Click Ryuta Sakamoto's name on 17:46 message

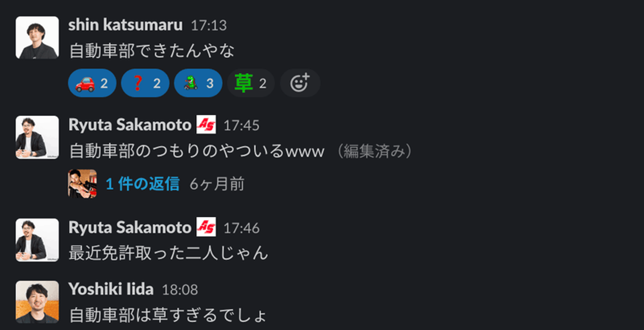pyautogui.click(x=130, y=228)
